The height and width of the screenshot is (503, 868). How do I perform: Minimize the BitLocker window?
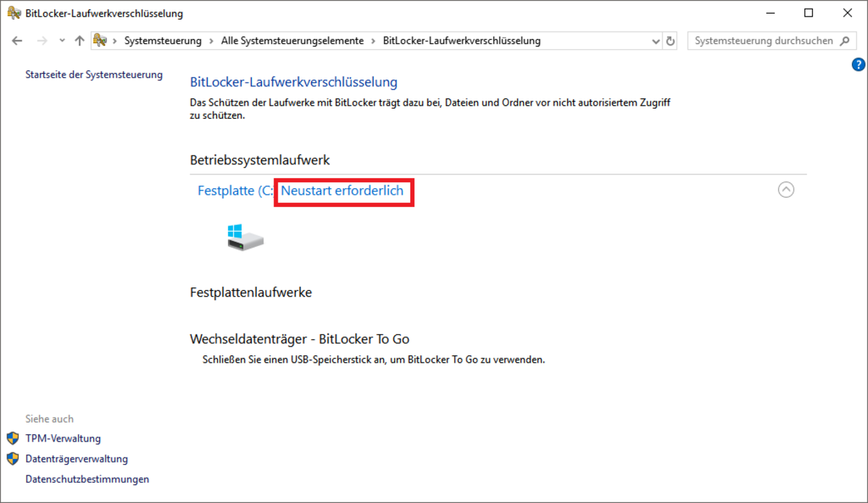click(770, 13)
